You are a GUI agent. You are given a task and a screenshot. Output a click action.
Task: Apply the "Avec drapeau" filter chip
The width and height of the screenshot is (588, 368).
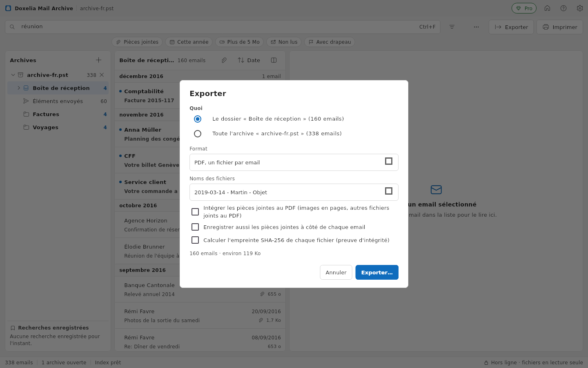tap(330, 42)
